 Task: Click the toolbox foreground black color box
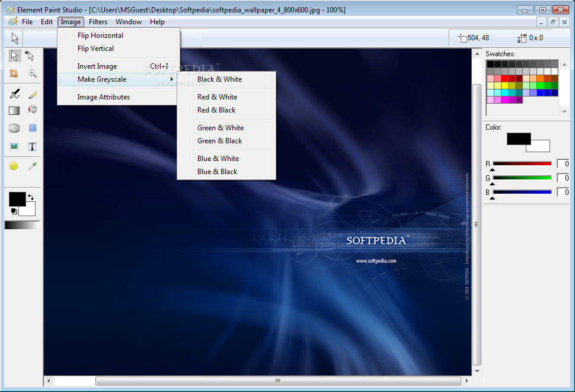click(17, 200)
